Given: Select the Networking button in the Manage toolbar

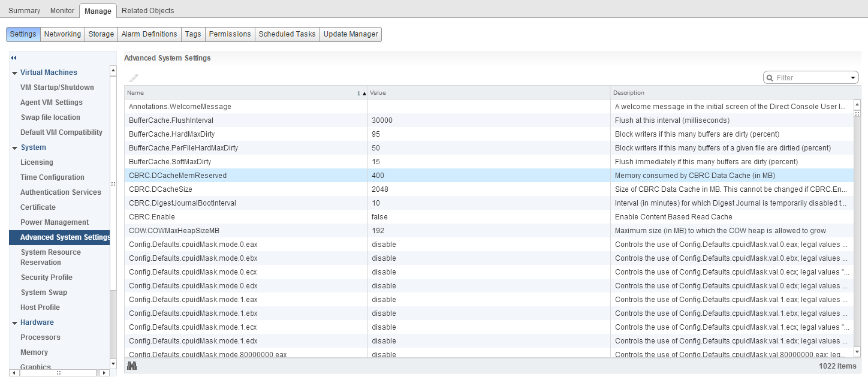Looking at the screenshot, I should tap(62, 34).
